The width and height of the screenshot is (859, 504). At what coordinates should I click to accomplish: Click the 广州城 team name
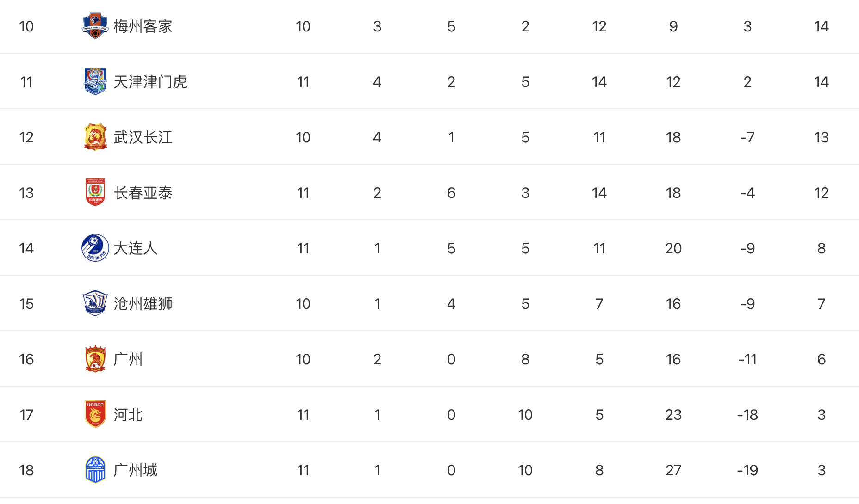(136, 470)
